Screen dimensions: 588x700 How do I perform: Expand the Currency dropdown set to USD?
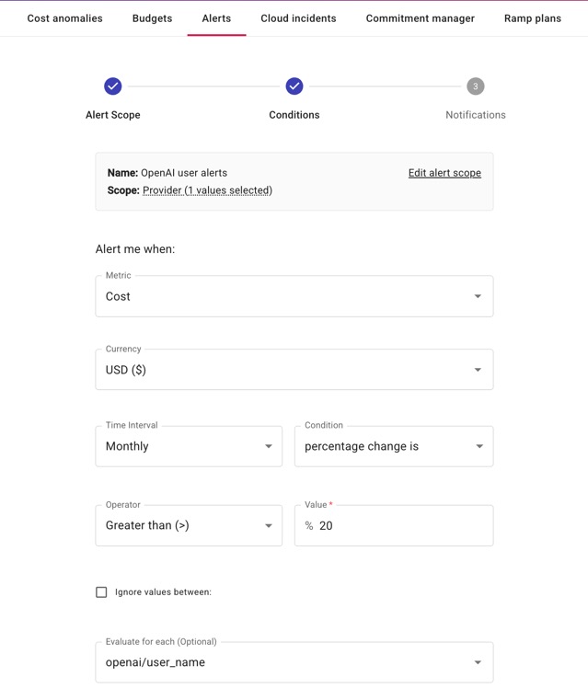[294, 370]
